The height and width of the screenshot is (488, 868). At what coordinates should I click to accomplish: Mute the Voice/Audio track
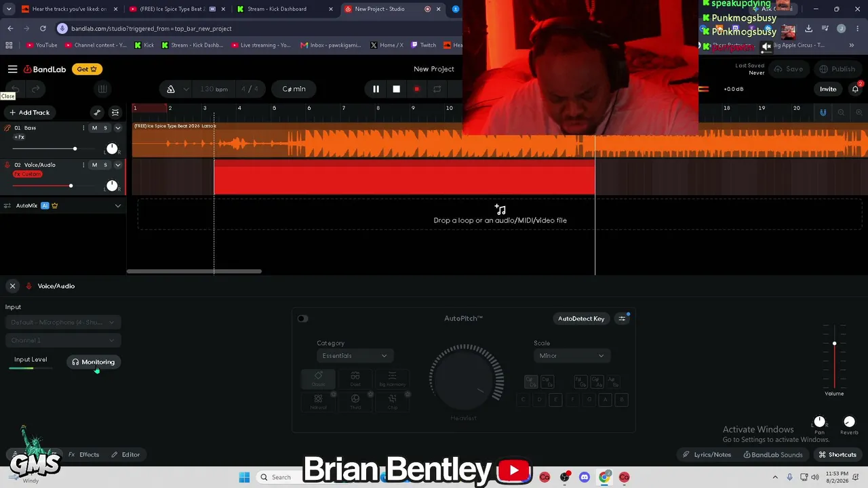[x=94, y=165]
